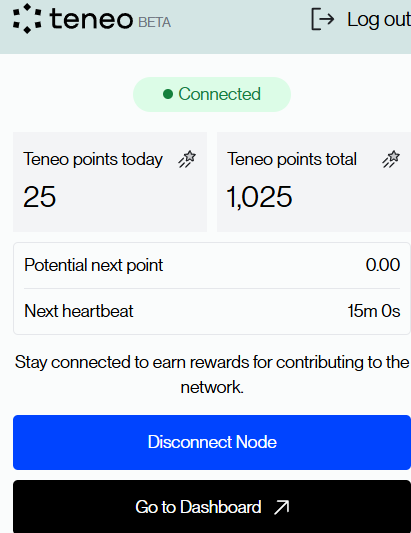Open the dashboard via Go to Dashboard
This screenshot has width=411, height=533.
coord(212,506)
